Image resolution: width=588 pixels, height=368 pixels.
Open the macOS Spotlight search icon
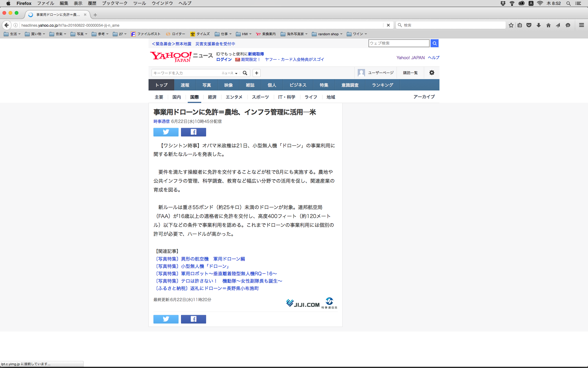568,3
